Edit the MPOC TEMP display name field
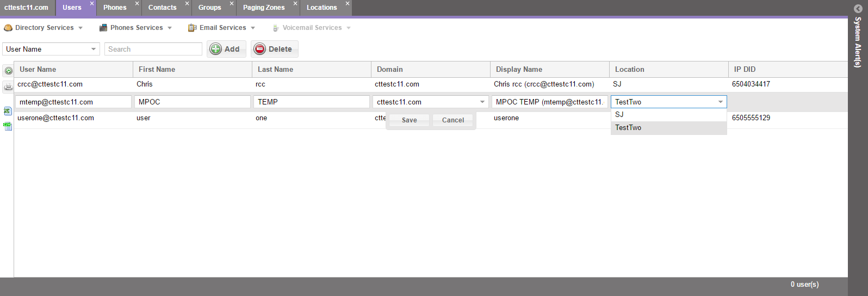 [x=550, y=102]
